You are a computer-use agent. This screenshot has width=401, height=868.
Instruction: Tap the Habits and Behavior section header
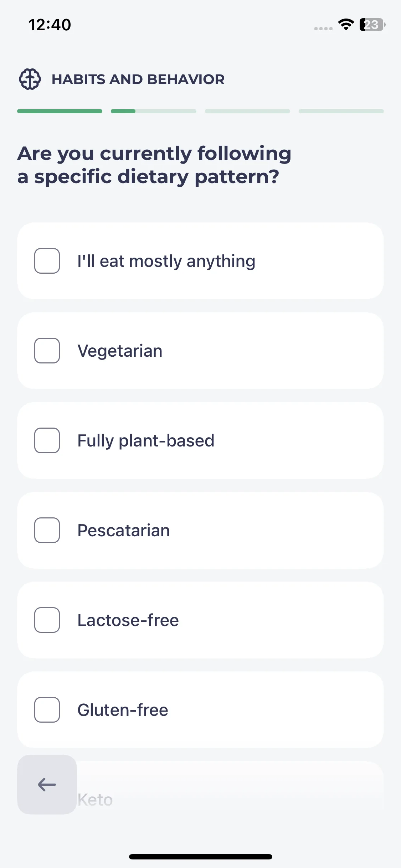[138, 79]
